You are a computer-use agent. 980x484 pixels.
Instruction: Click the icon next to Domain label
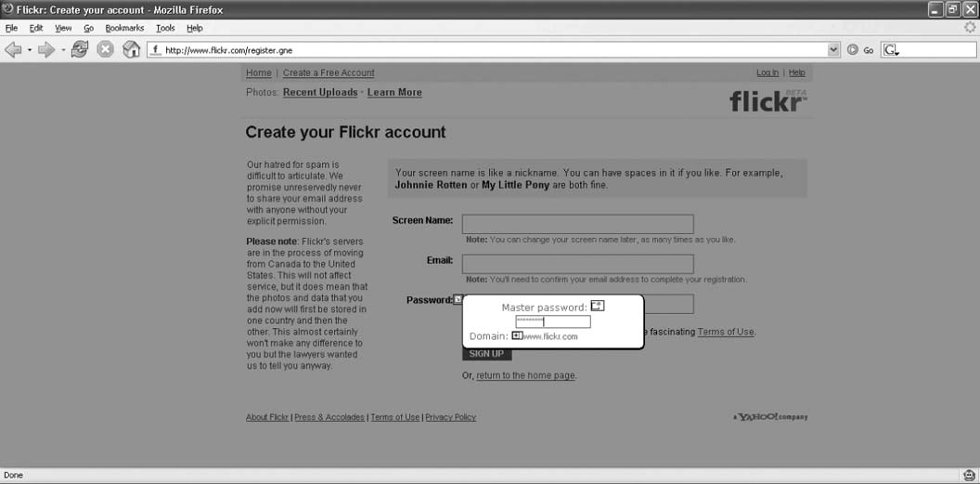(517, 335)
